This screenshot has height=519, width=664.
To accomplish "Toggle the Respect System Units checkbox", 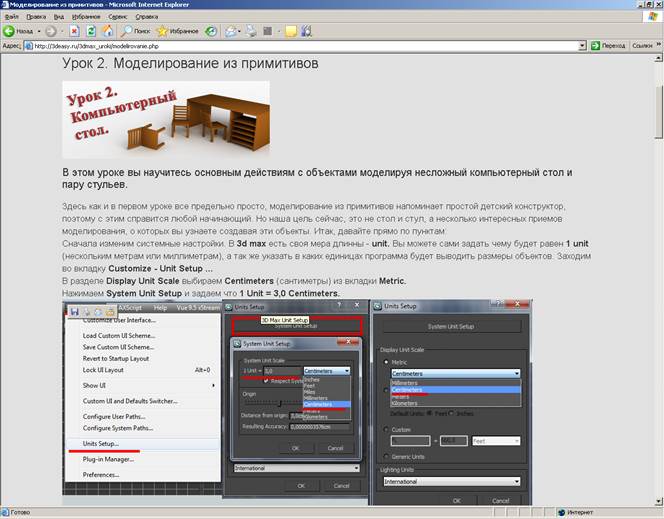I will pyautogui.click(x=266, y=381).
